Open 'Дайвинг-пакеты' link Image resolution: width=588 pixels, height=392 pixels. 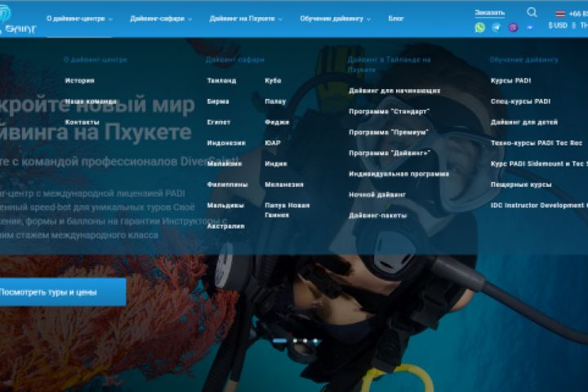click(x=377, y=216)
